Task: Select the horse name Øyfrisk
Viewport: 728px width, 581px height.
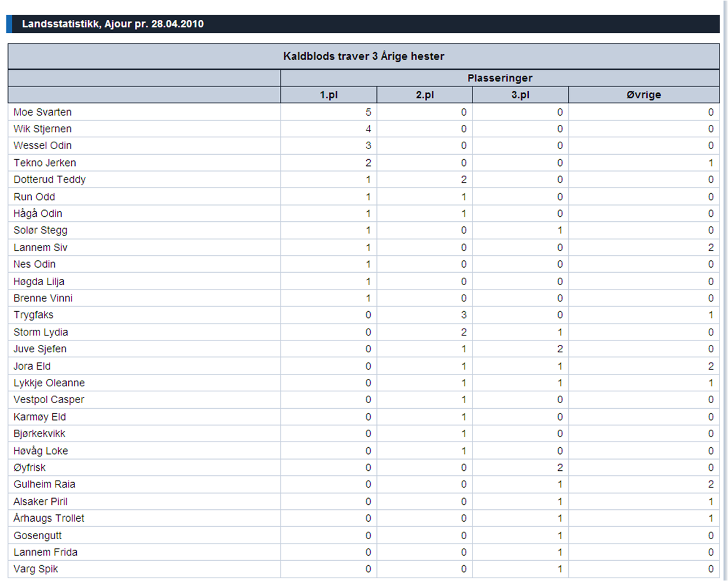Action: [29, 468]
